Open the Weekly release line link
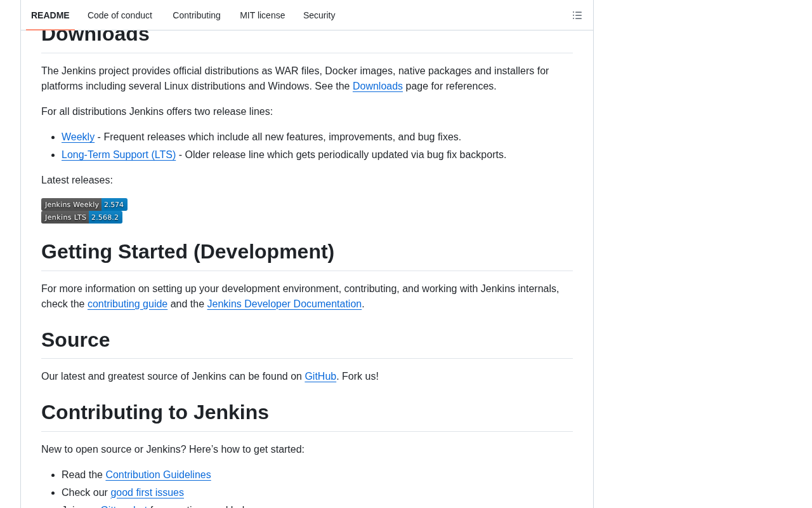 (78, 137)
